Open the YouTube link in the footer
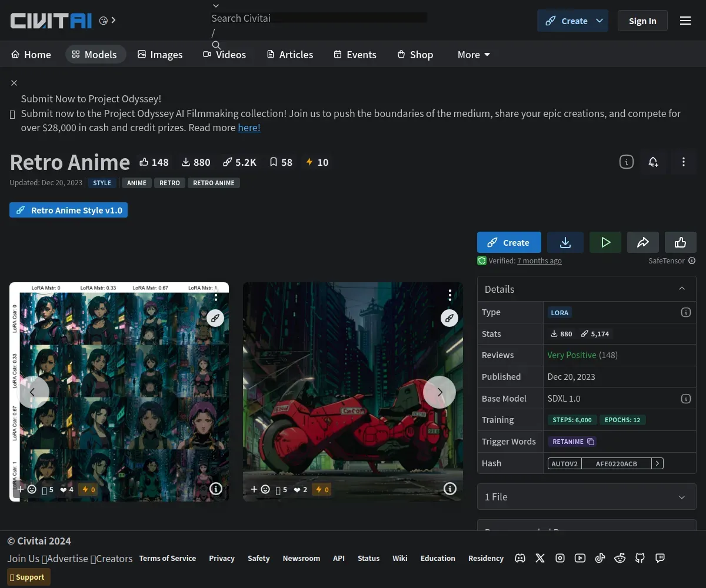This screenshot has width=706, height=588. [580, 558]
